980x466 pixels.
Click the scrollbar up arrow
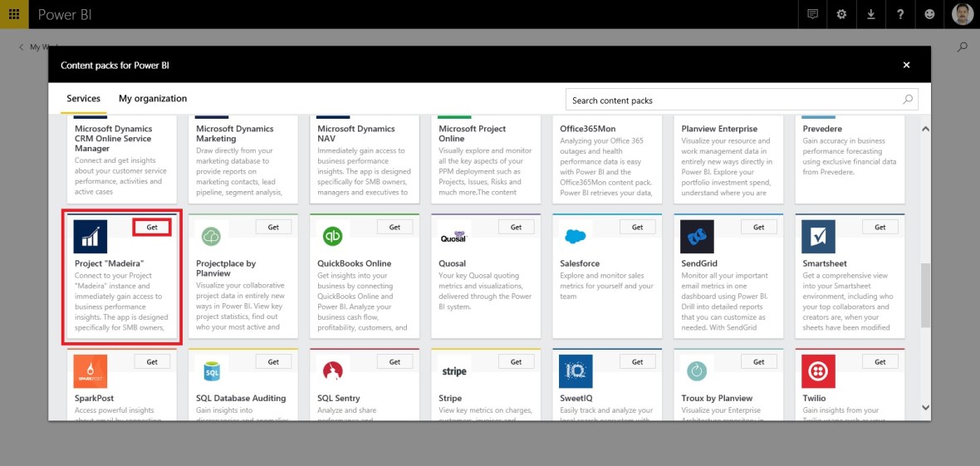click(x=926, y=129)
